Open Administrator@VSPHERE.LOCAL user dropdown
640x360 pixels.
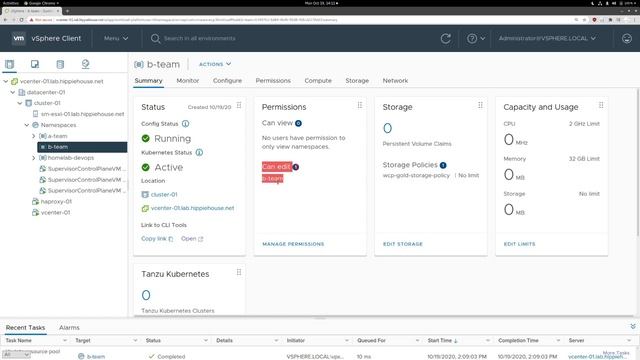547,38
